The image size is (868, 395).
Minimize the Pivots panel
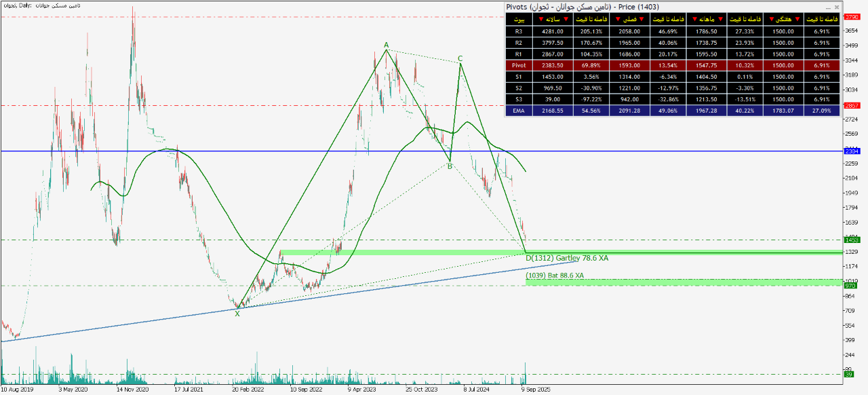[x=828, y=7]
